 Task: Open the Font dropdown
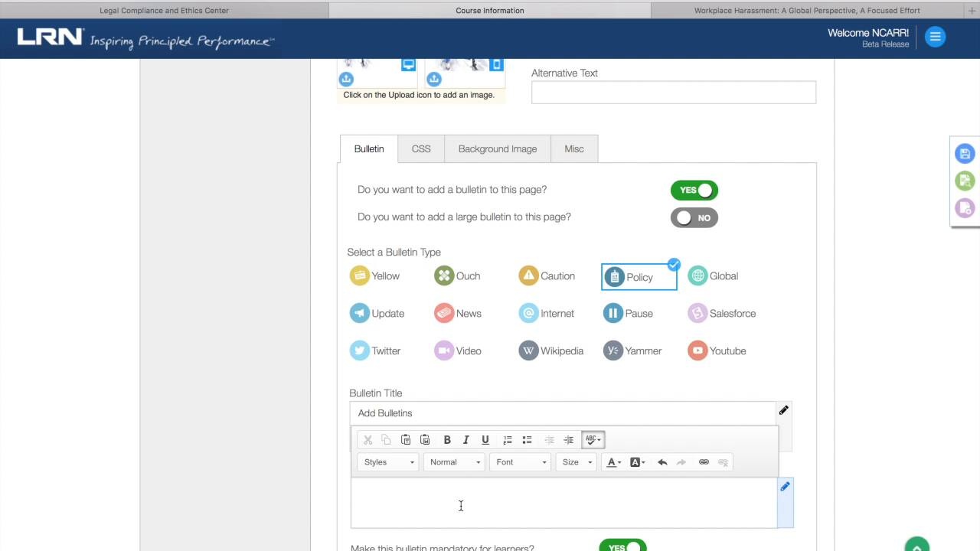tap(520, 461)
